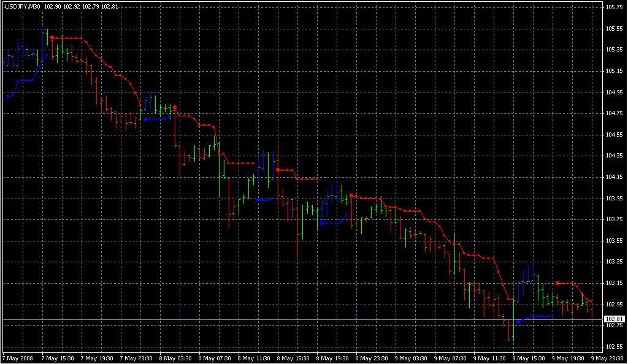This screenshot has height=364, width=628.
Task: Click the lowest blue signal dot
Action: pos(518,321)
